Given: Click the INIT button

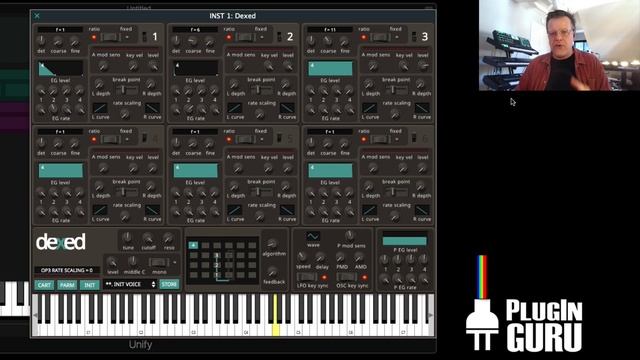Looking at the screenshot, I should [90, 285].
